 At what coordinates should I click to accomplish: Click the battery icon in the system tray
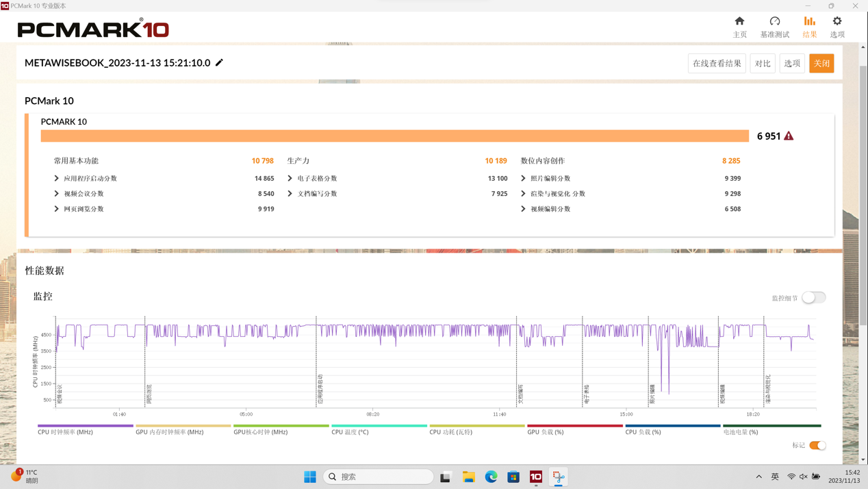[x=816, y=477]
